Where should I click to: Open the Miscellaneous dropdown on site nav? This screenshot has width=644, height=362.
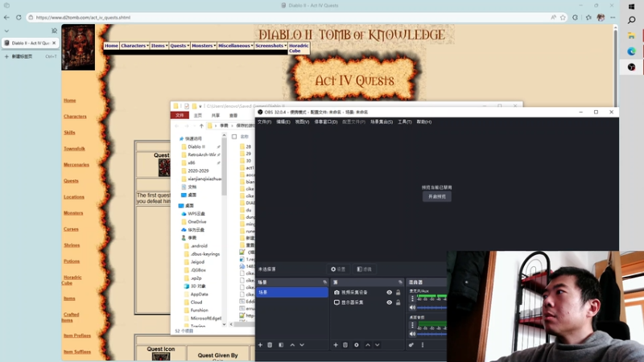click(235, 46)
